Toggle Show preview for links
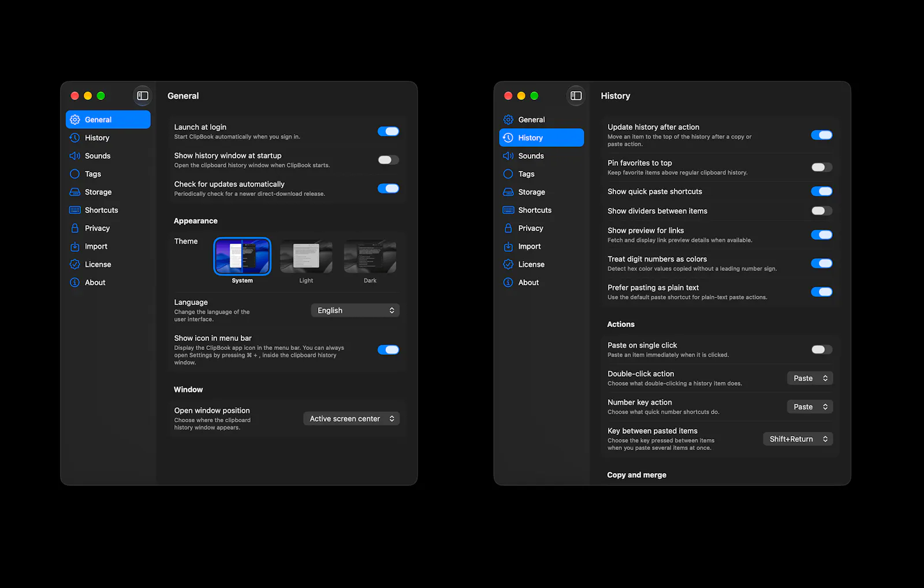 822,235
